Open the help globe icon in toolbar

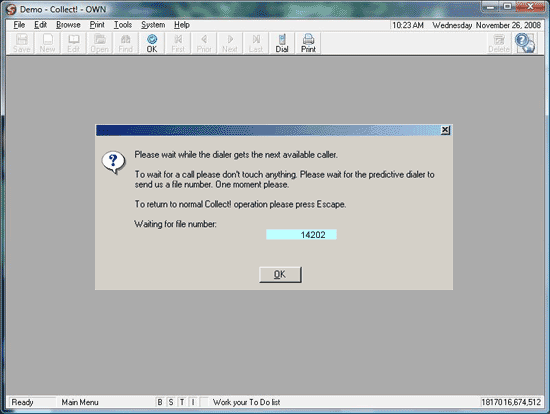525,43
